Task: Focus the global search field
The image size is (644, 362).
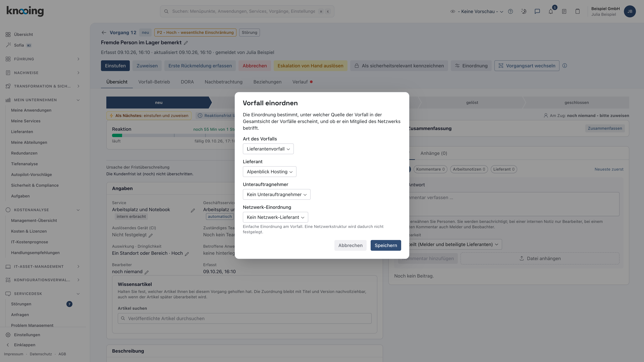Action: 247,12
